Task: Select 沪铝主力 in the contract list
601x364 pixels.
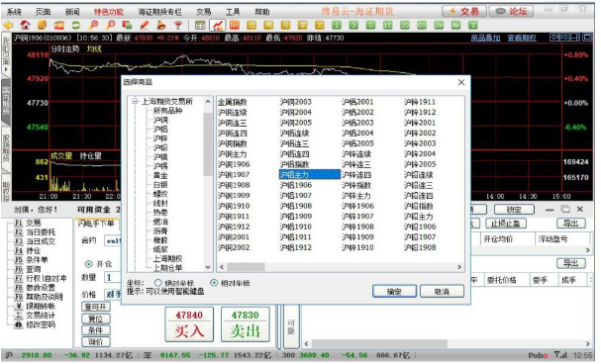Action: 309,174
